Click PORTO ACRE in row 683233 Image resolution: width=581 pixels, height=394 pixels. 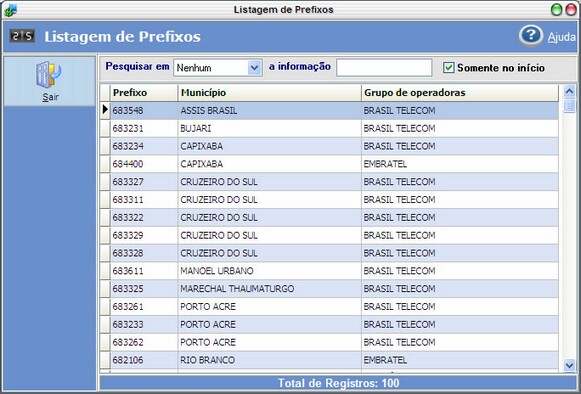[x=269, y=324]
